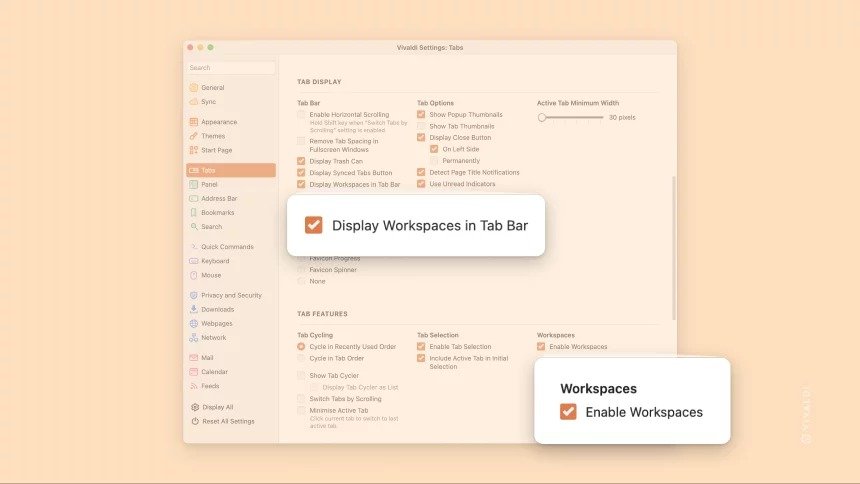The height and width of the screenshot is (484, 860).
Task: Open General settings via its sidebar icon
Action: coord(194,87)
